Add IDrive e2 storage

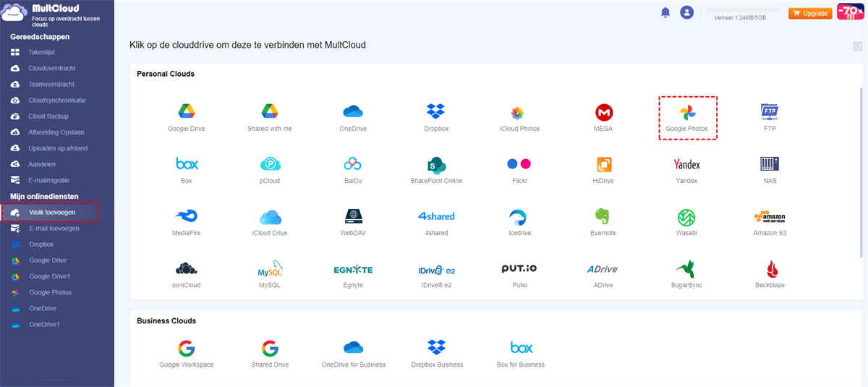436,274
